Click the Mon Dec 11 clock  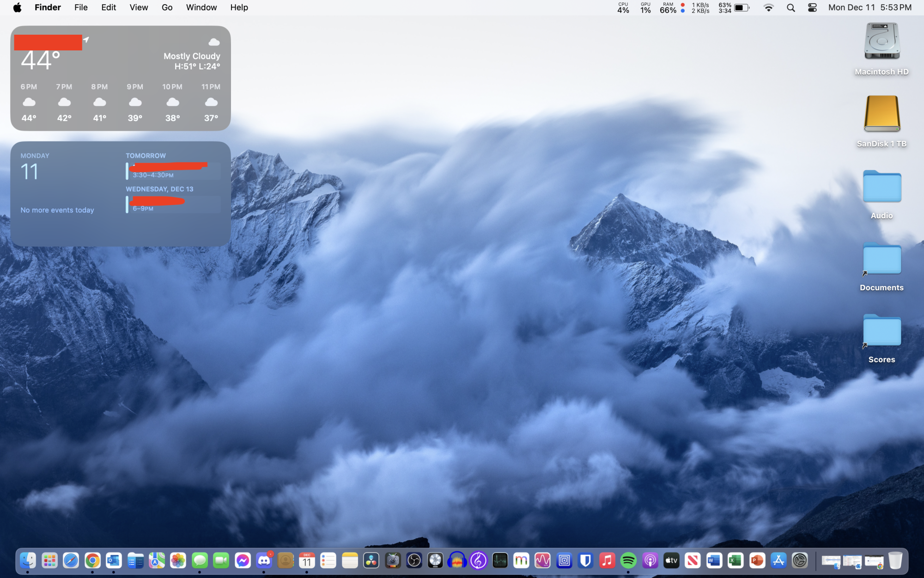coord(869,7)
